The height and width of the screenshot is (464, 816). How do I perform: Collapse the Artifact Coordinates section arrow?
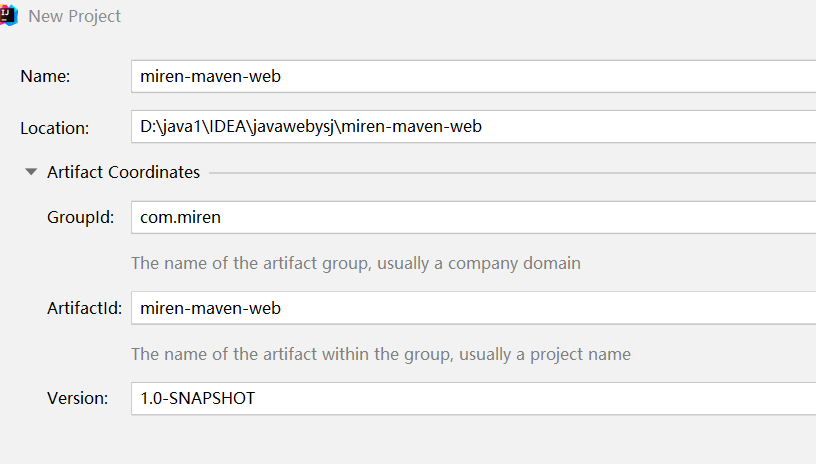point(31,172)
